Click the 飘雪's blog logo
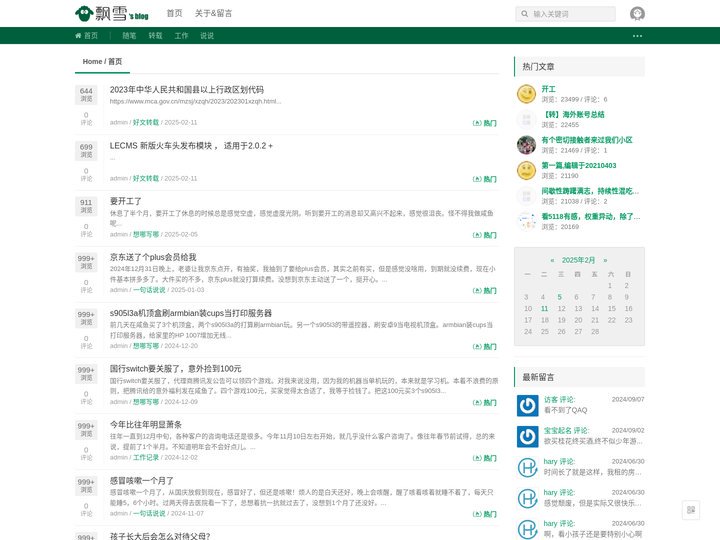The height and width of the screenshot is (540, 720). point(112,14)
